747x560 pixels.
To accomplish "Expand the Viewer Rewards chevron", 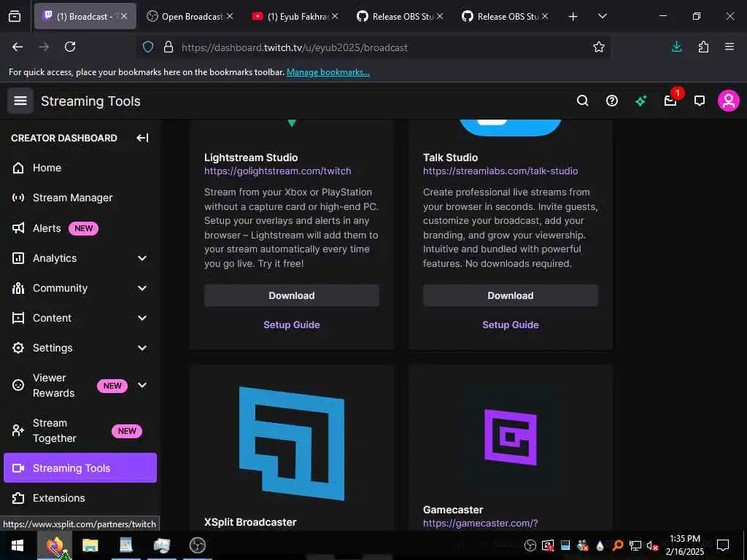I will (x=142, y=385).
